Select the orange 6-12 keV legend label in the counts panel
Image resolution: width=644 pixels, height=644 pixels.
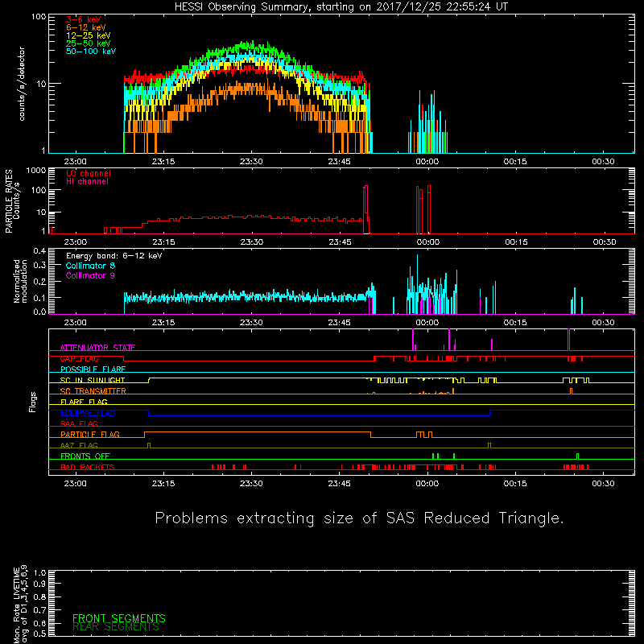click(x=86, y=27)
